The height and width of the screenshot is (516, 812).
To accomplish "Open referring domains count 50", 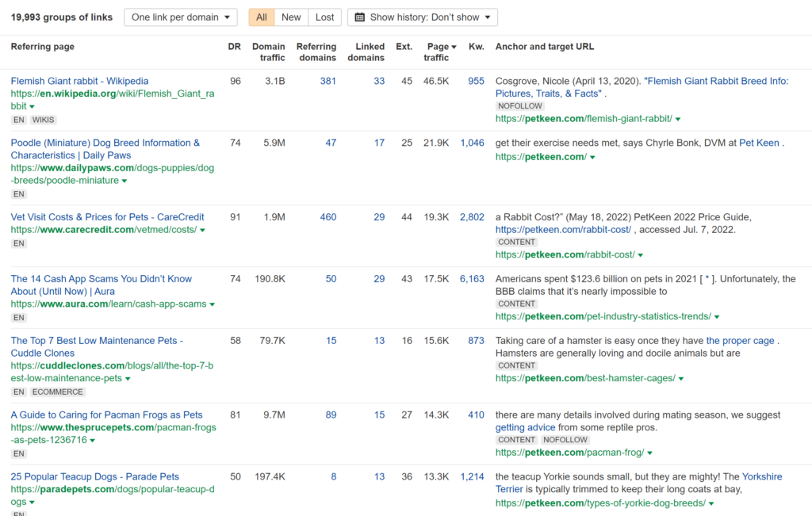I will coord(331,279).
